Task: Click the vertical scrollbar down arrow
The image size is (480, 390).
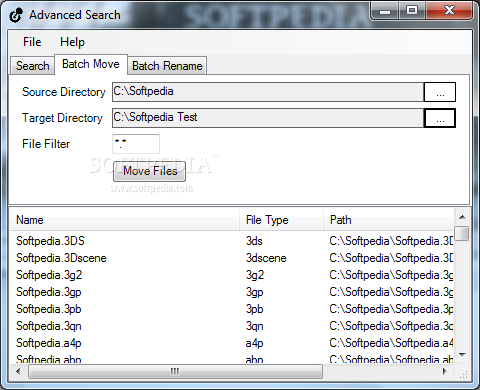Action: [x=462, y=355]
